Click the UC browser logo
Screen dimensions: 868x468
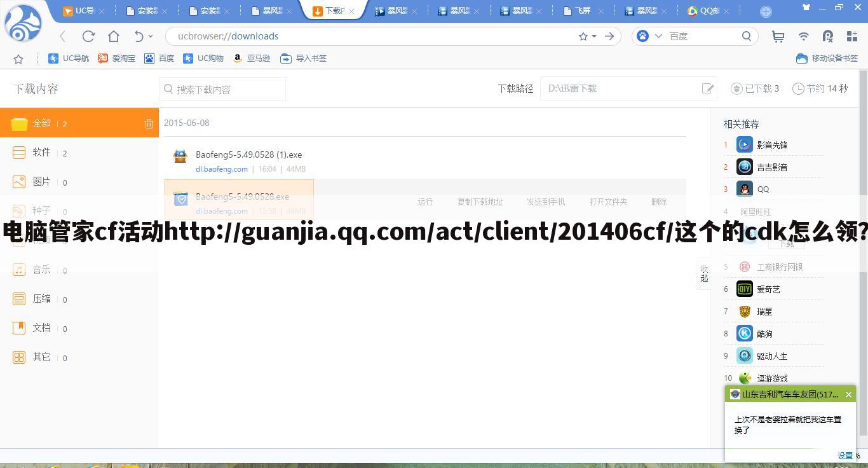pyautogui.click(x=24, y=23)
